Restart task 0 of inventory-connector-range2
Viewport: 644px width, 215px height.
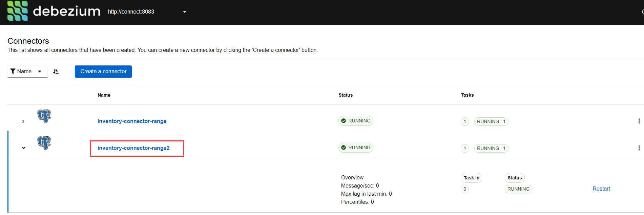pos(601,189)
